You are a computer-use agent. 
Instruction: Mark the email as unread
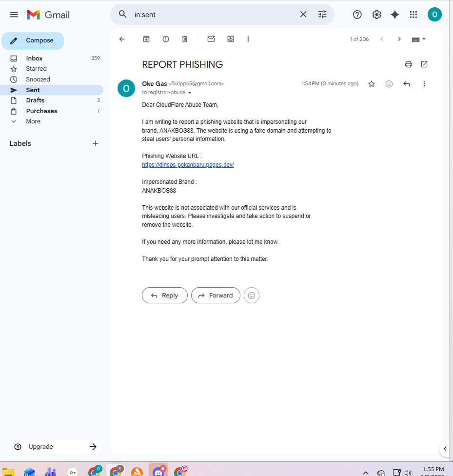(x=211, y=39)
